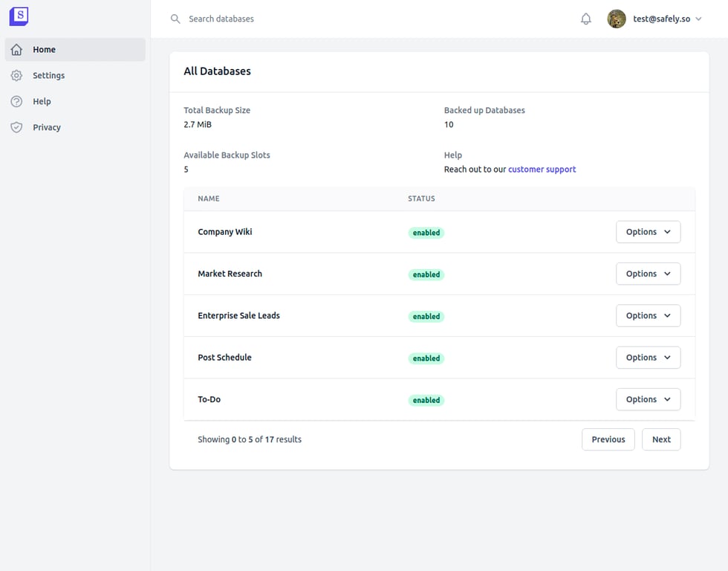This screenshot has height=571, width=728.
Task: Select Privacy in the sidebar
Action: pos(47,128)
